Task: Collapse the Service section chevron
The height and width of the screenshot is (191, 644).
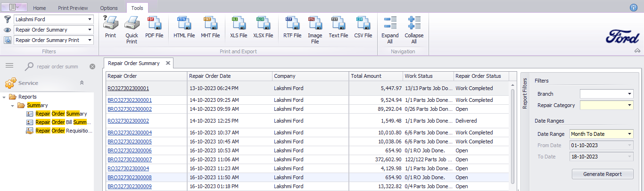Action: click(82, 83)
